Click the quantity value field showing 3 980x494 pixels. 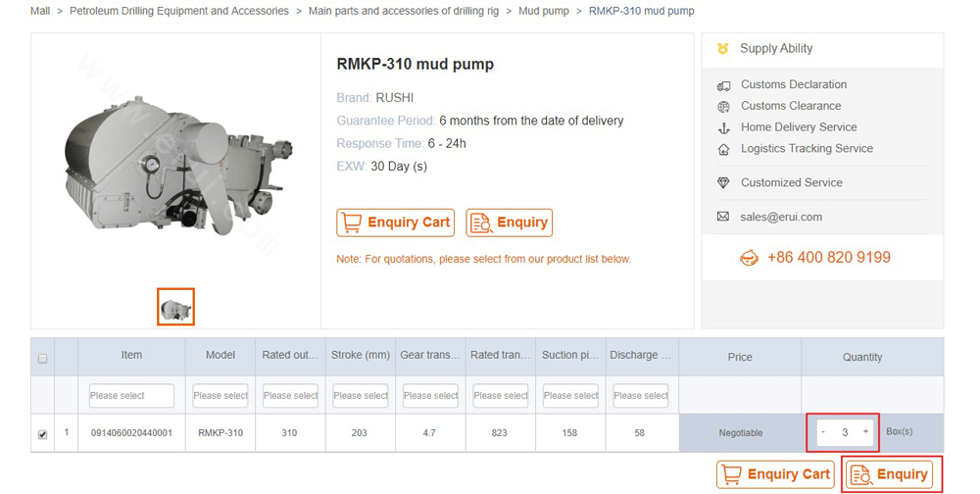coord(845,432)
